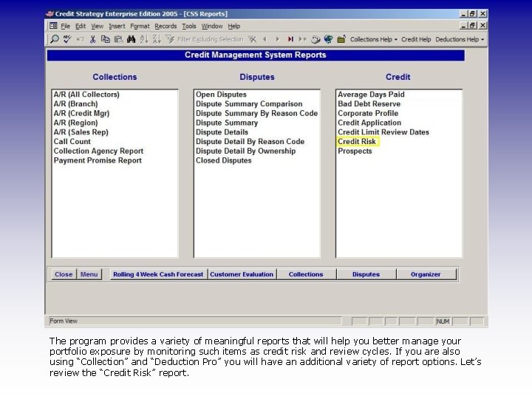Open Rolling 4 Week Cash Forecast
532x399 pixels.
click(x=158, y=274)
